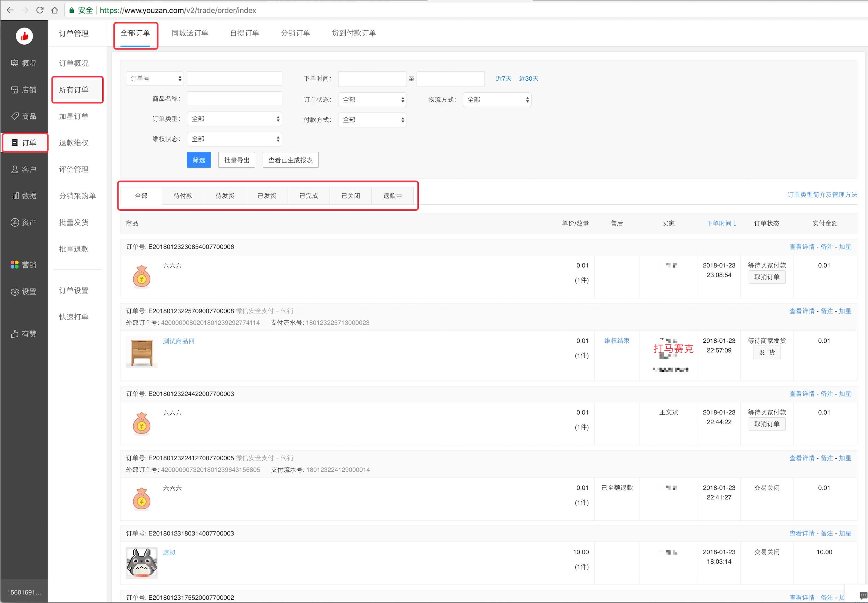Viewport: 868px width, 603px height.
Task: Focus the 下单时间 start date field
Action: pos(372,79)
